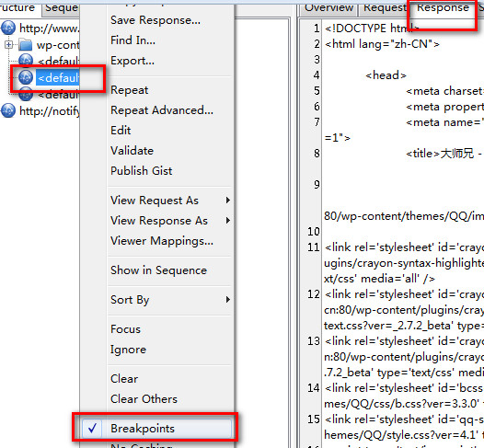Toggle the checked Breakpoints option
This screenshot has height=448, width=484.
[x=156, y=429]
